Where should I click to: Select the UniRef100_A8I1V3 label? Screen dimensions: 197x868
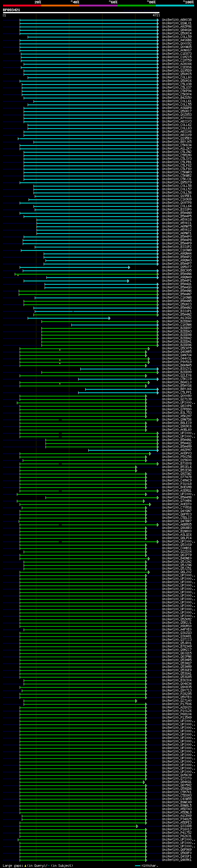click(177, 122)
